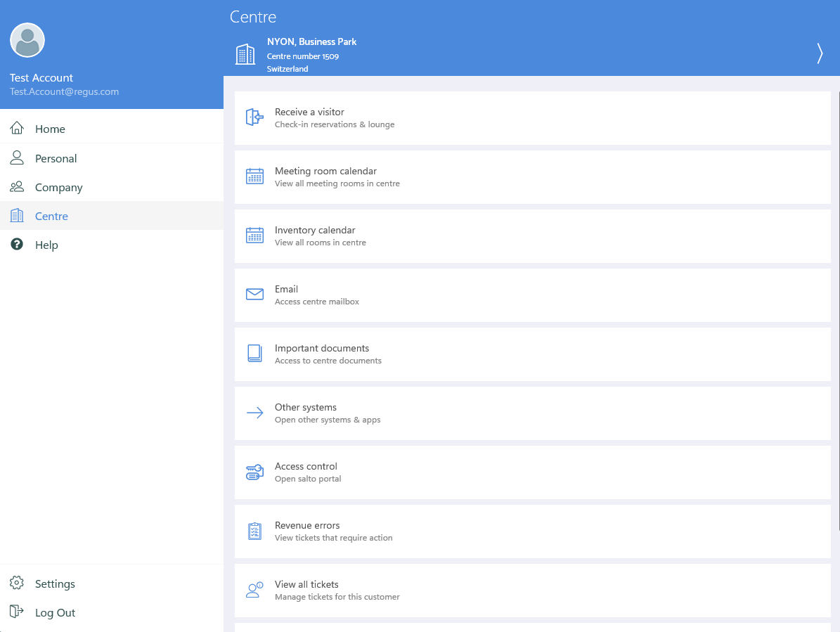Select the Receive a visitor door icon
This screenshot has width=840, height=632.
[x=254, y=117]
